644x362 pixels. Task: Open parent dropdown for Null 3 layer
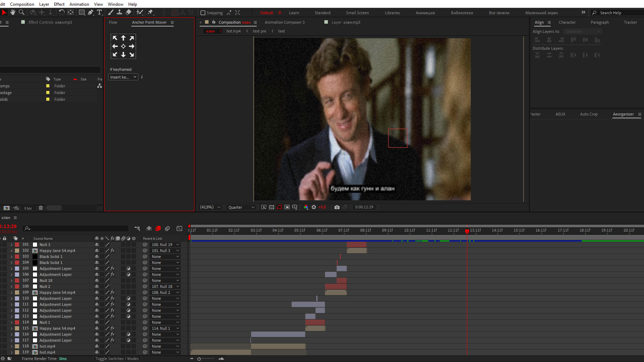point(165,245)
